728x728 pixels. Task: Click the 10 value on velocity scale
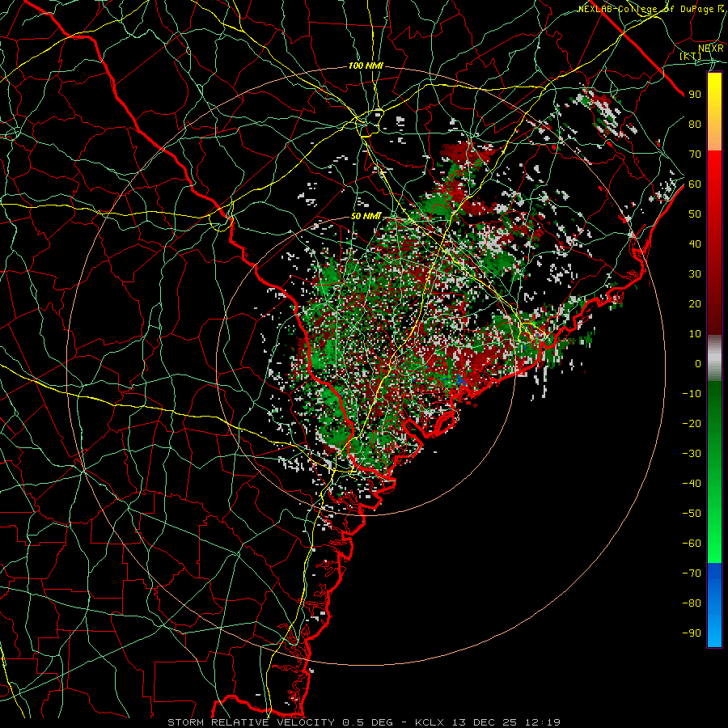pos(695,334)
